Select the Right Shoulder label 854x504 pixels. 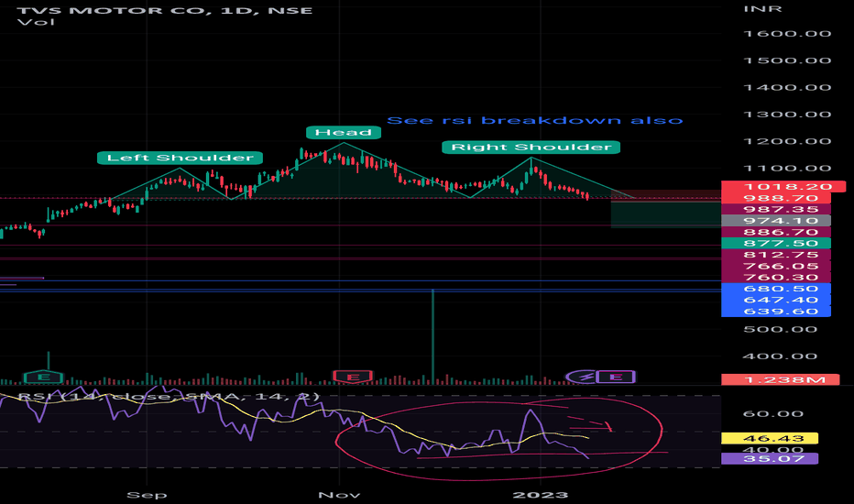[531, 148]
